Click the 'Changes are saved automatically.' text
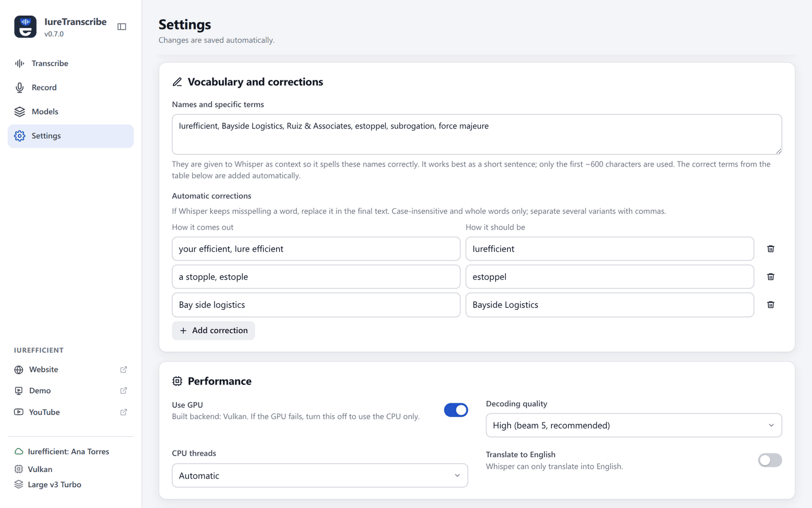This screenshot has height=508, width=812. click(216, 40)
